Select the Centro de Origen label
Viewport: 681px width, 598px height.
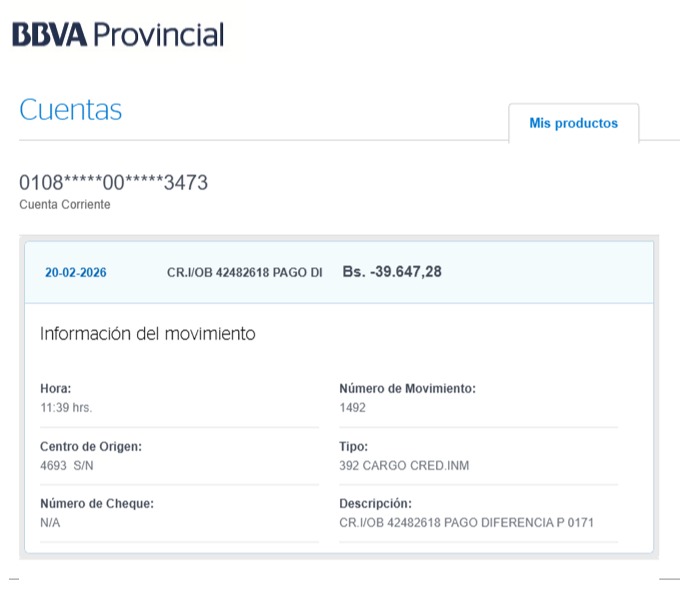pyautogui.click(x=90, y=446)
